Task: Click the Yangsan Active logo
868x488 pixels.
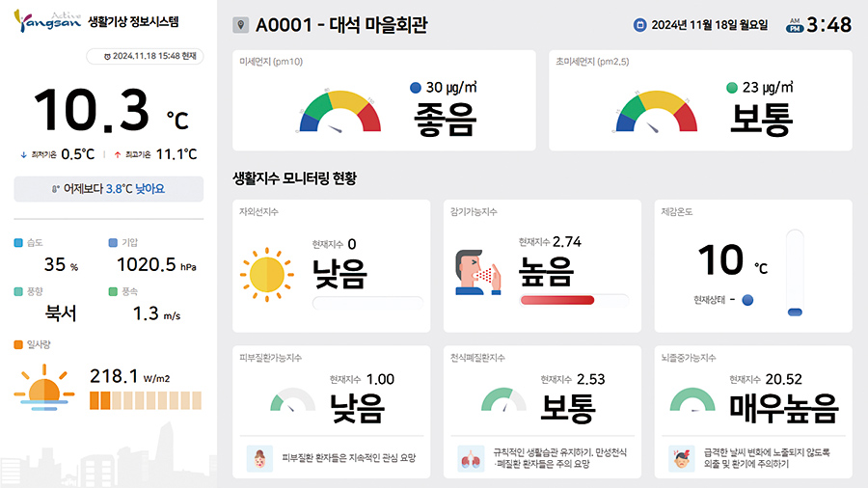Action: [x=48, y=22]
